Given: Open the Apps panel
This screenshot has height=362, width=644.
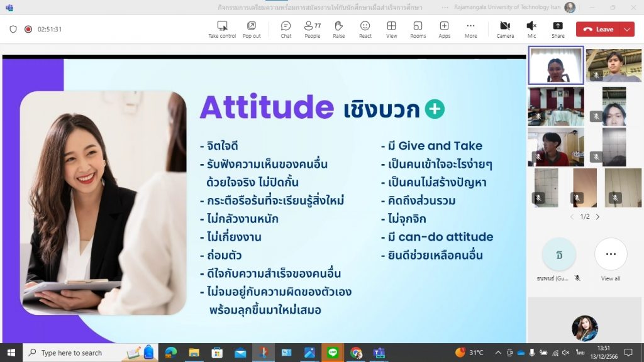Looking at the screenshot, I should click(444, 29).
